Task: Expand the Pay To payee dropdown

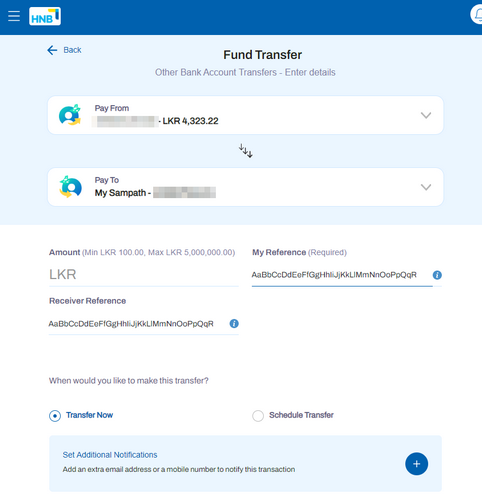Action: (426, 187)
